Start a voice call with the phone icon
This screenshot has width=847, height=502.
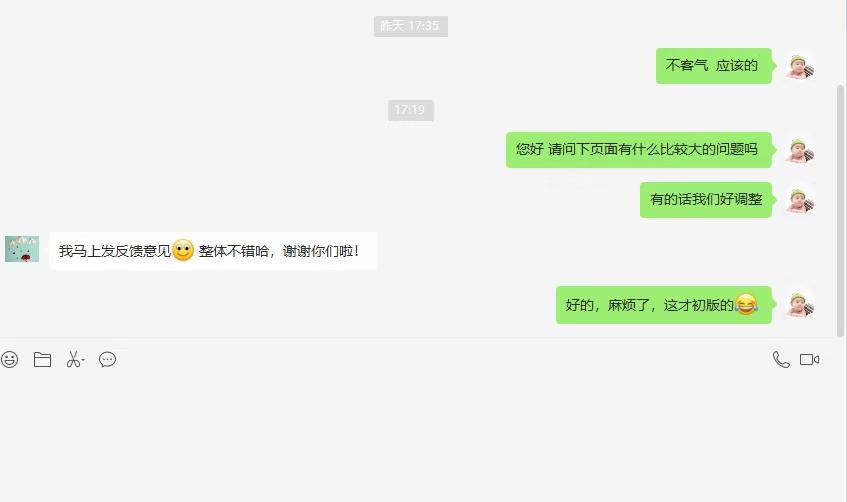pos(781,359)
